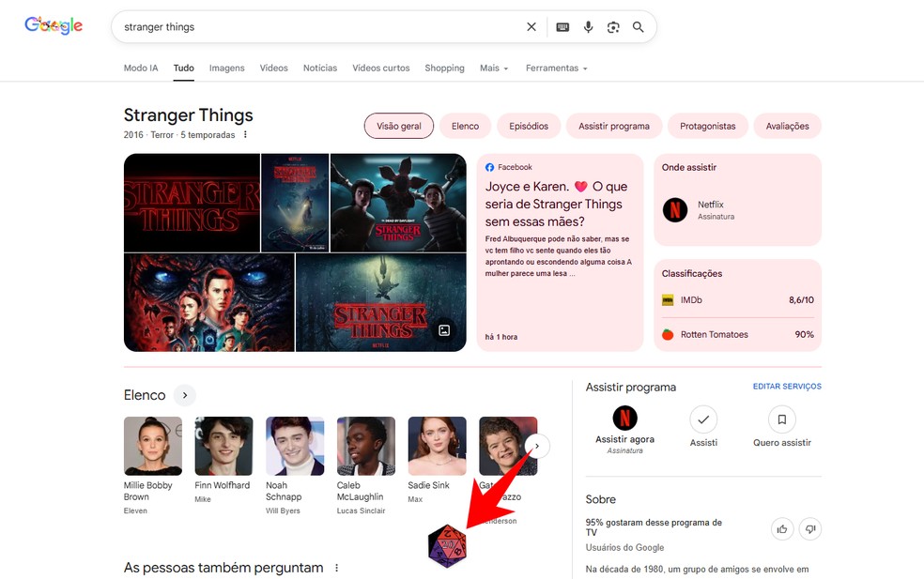
Task: Open Sadie Sink cast photo
Action: pos(438,446)
